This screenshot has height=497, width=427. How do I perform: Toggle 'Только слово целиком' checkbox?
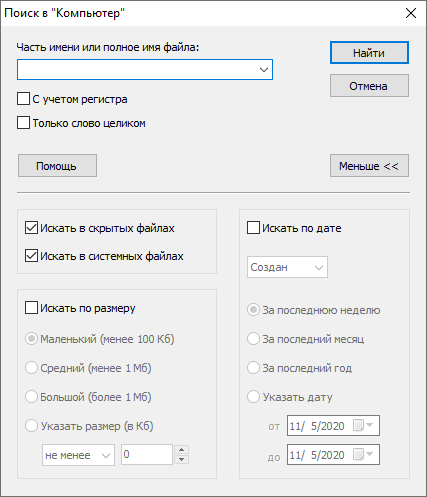coord(23,123)
